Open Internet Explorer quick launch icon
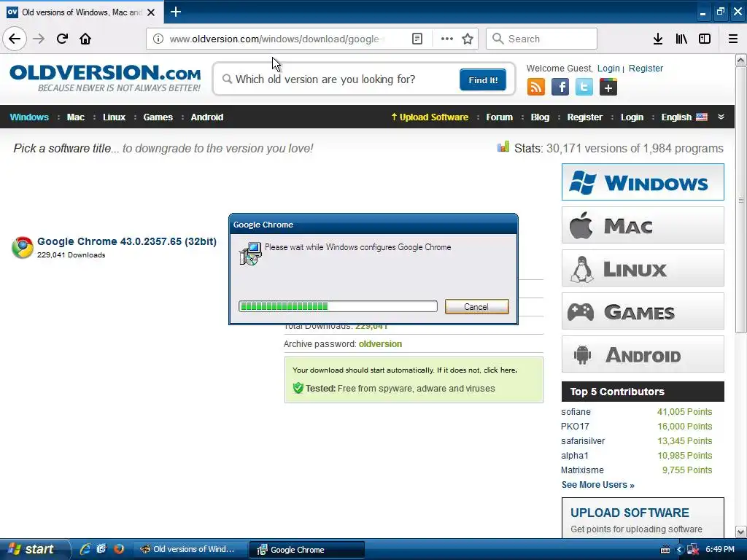Image resolution: width=747 pixels, height=560 pixels. [85, 549]
